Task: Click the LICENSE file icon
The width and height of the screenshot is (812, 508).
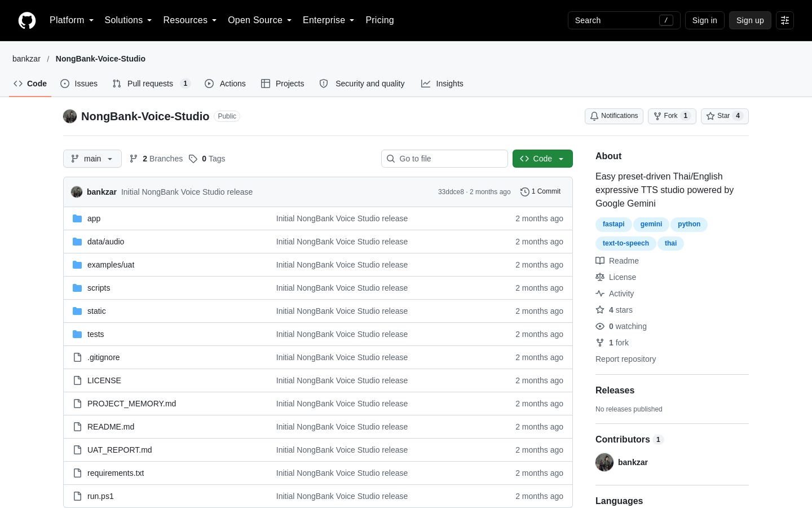Action: 77,380
